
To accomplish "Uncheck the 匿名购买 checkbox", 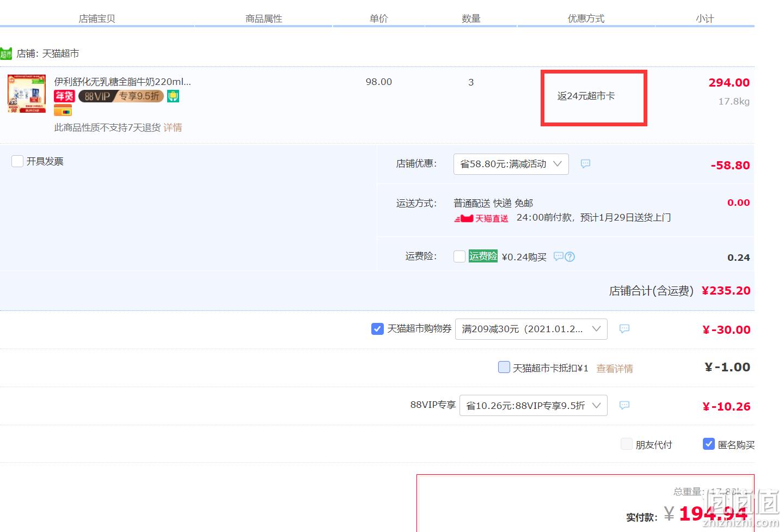I will pyautogui.click(x=709, y=444).
